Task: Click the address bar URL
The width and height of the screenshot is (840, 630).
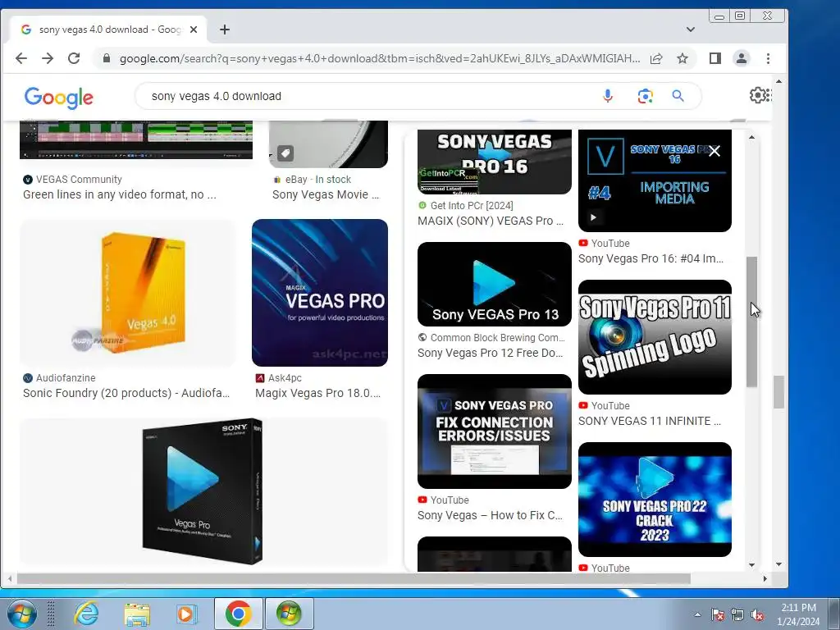Action: (x=379, y=58)
